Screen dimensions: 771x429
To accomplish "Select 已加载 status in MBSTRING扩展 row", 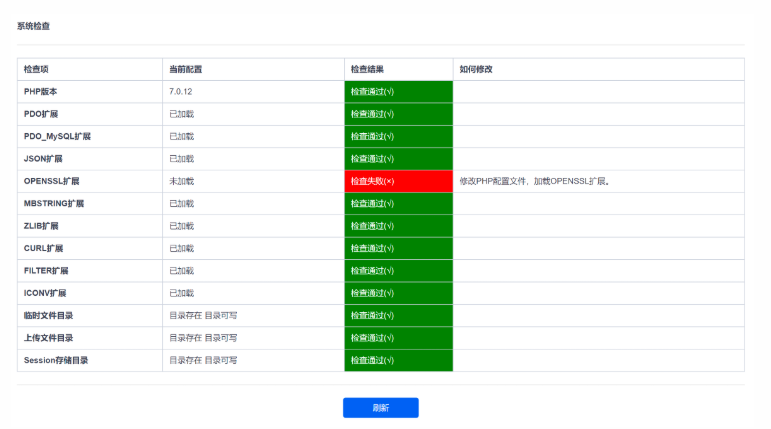I will (x=181, y=204).
